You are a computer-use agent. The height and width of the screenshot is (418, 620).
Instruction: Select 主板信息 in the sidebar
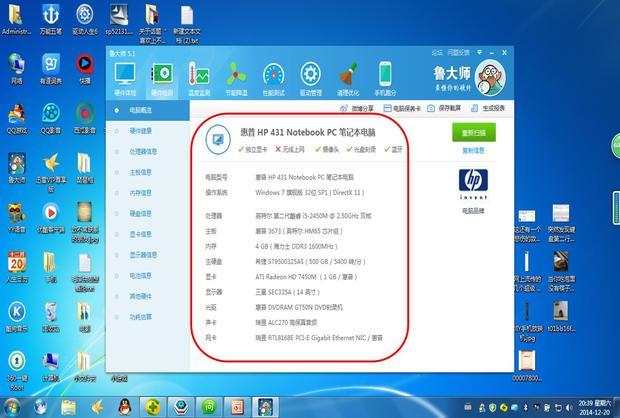click(140, 172)
